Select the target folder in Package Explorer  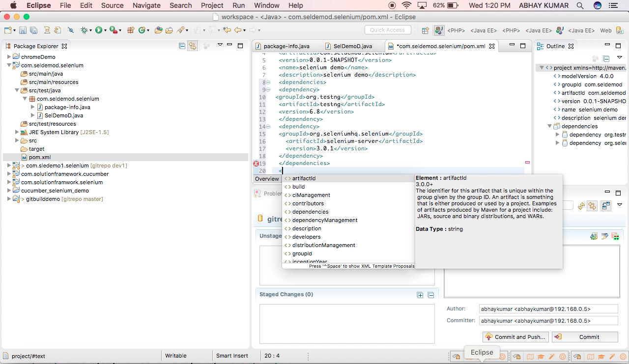[x=36, y=149]
